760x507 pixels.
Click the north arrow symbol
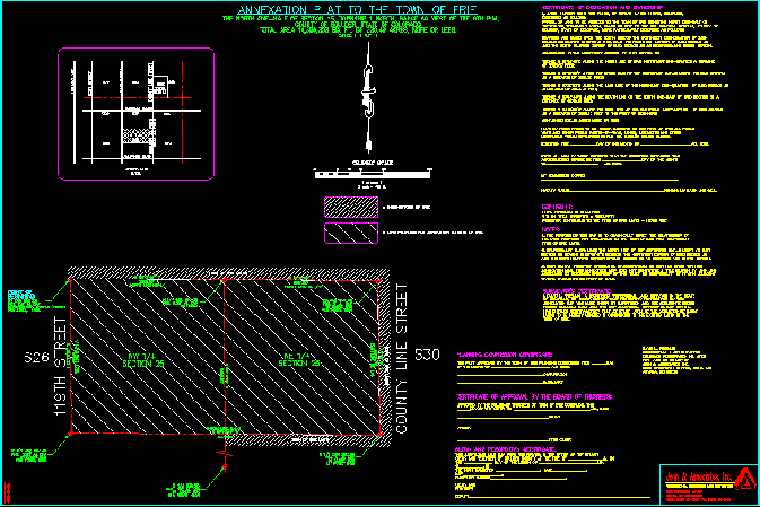[x=369, y=96]
